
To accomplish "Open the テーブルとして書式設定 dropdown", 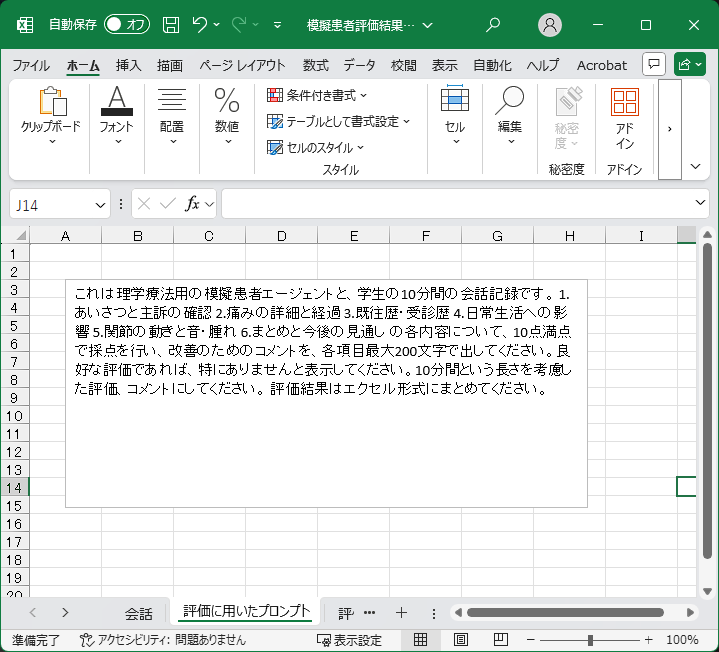I will click(x=340, y=121).
